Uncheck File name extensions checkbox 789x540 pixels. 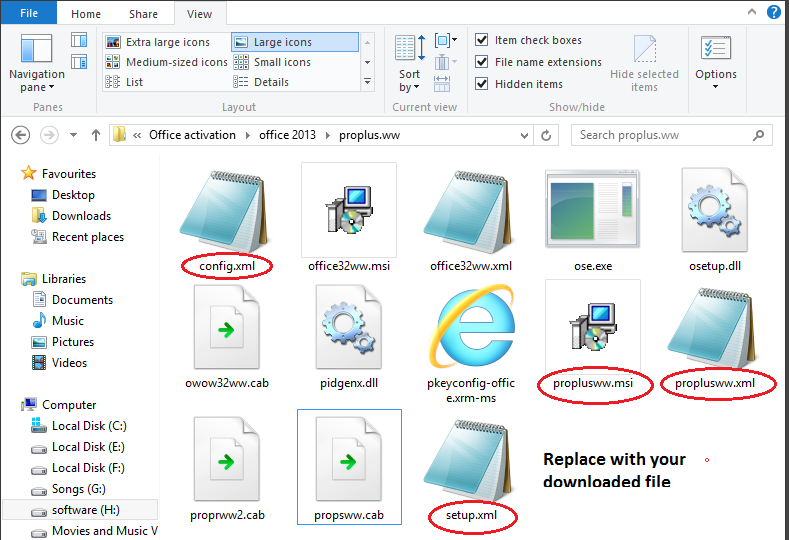tap(482, 62)
